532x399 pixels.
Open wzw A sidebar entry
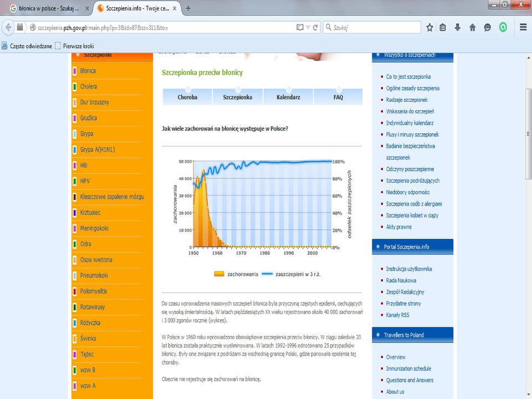[x=88, y=386]
